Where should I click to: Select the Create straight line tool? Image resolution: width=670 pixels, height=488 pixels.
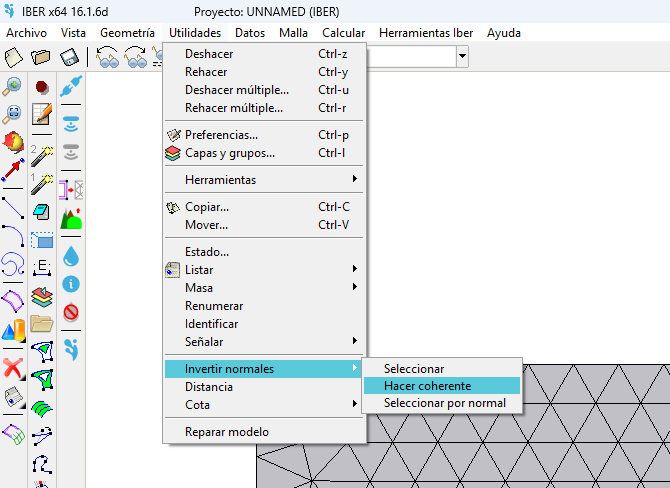pos(13,208)
